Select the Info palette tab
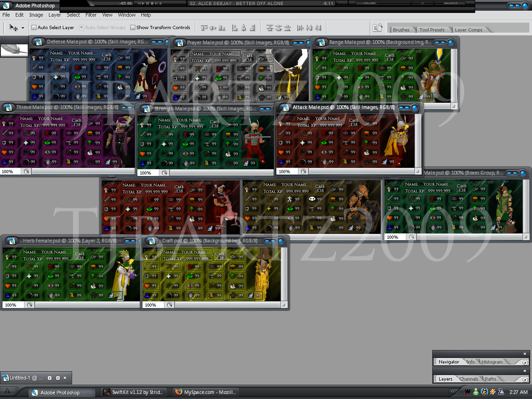Image resolution: width=532 pixels, height=399 pixels. (x=471, y=362)
